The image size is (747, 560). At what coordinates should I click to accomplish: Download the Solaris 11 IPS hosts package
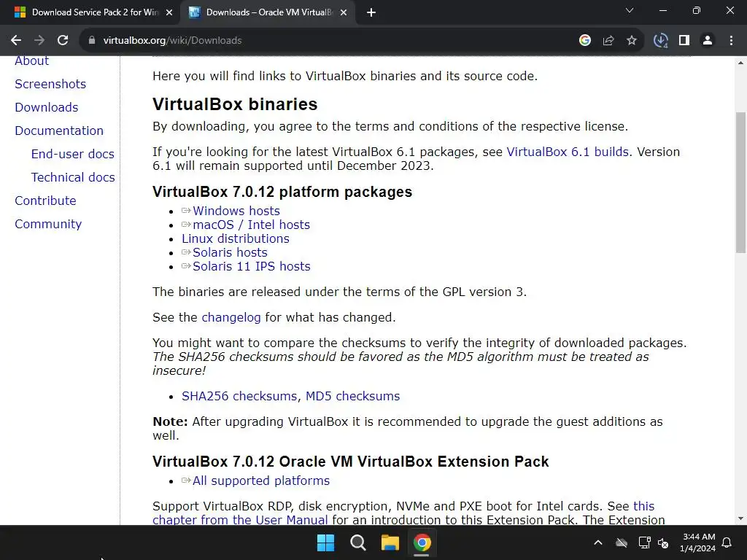[251, 266]
